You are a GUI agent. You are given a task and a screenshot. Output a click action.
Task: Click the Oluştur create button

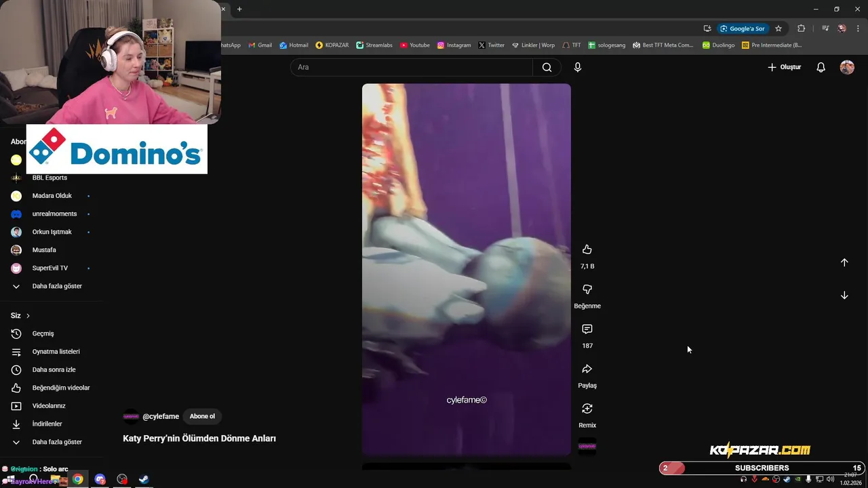[x=784, y=67]
